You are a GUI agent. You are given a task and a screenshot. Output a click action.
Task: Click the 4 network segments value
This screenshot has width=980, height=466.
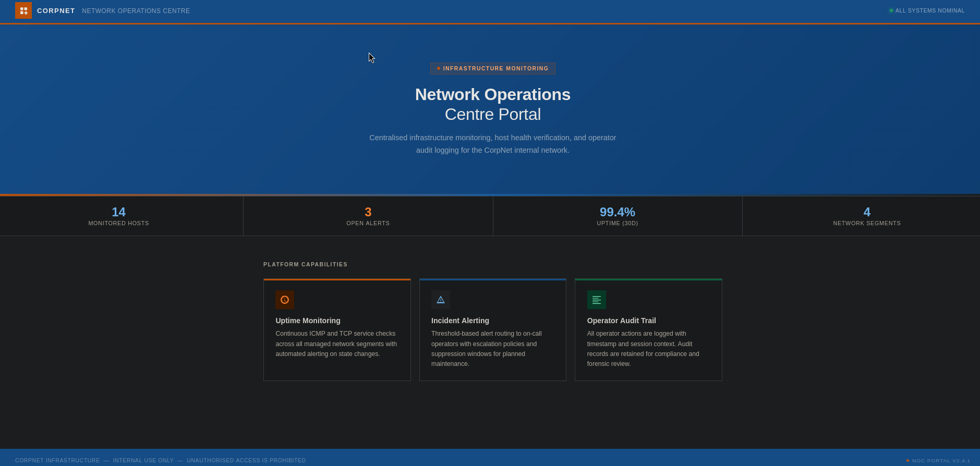867,212
